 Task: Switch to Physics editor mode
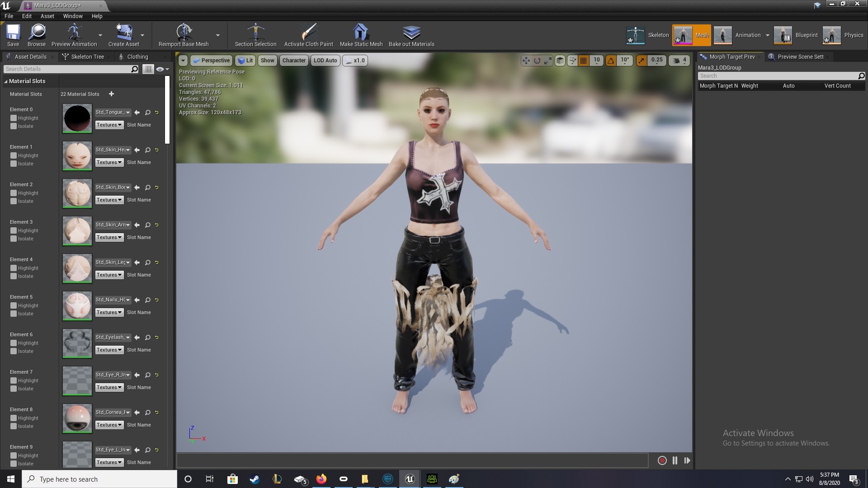[x=843, y=35]
